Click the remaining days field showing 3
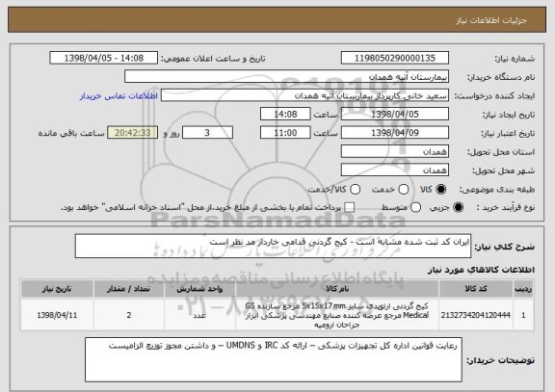The height and width of the screenshot is (392, 555). (207, 133)
